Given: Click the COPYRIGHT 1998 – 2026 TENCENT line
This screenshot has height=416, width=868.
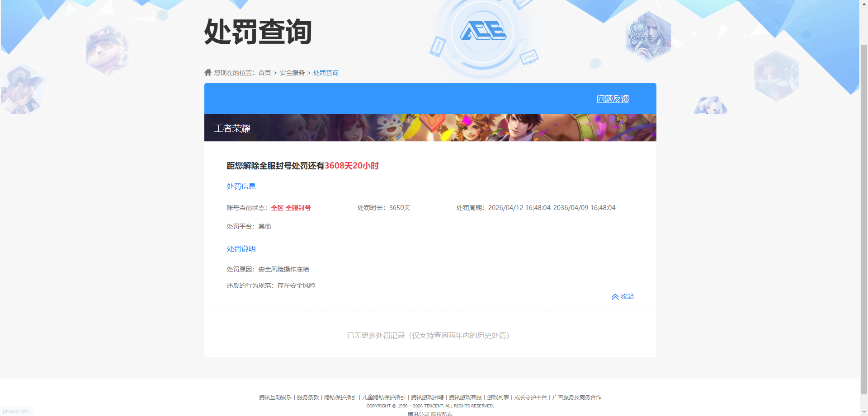Looking at the screenshot, I should [x=430, y=406].
